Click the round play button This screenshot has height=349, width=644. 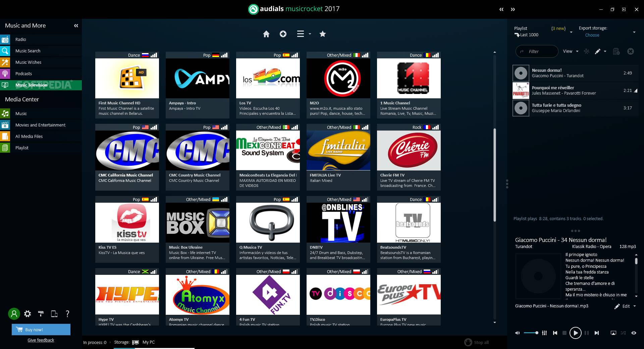pos(576,333)
